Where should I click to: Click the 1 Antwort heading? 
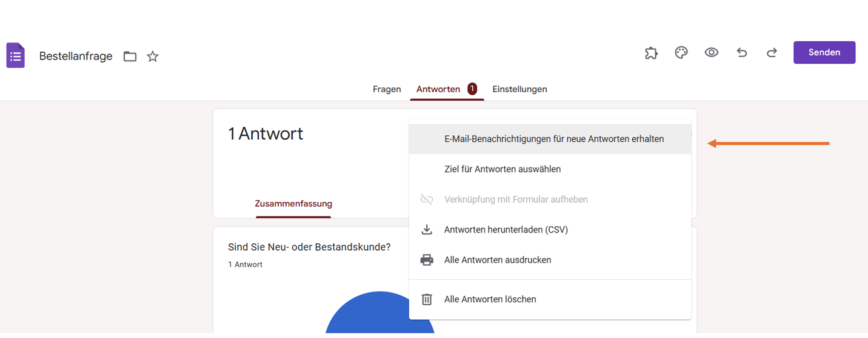(265, 134)
